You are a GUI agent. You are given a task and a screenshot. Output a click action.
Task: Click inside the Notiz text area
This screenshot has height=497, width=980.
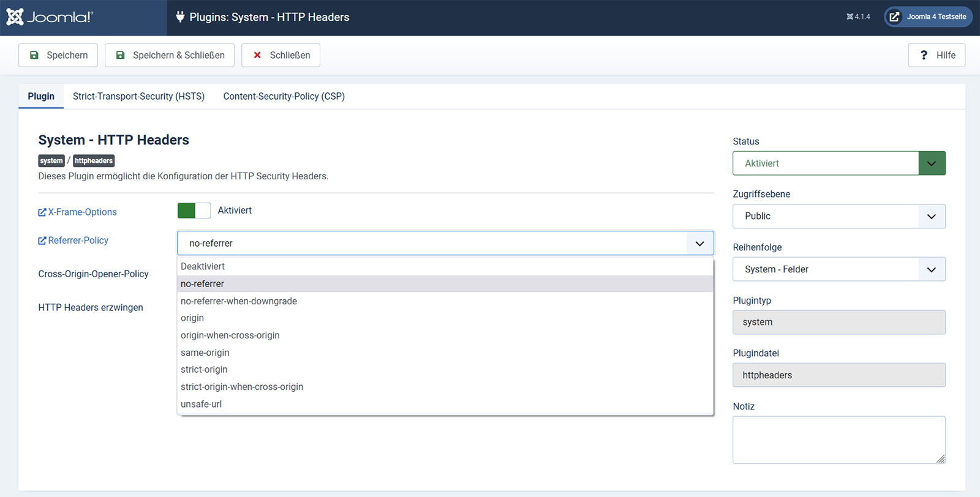point(838,439)
